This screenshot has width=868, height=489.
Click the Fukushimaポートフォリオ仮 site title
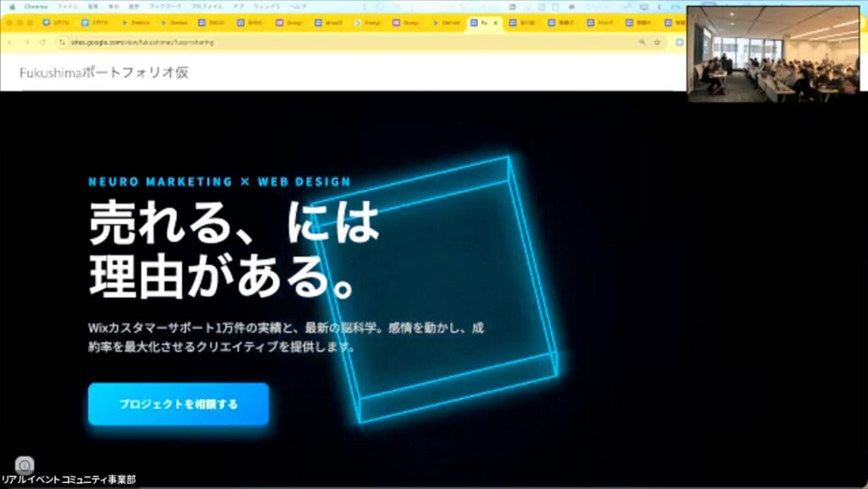tap(103, 73)
